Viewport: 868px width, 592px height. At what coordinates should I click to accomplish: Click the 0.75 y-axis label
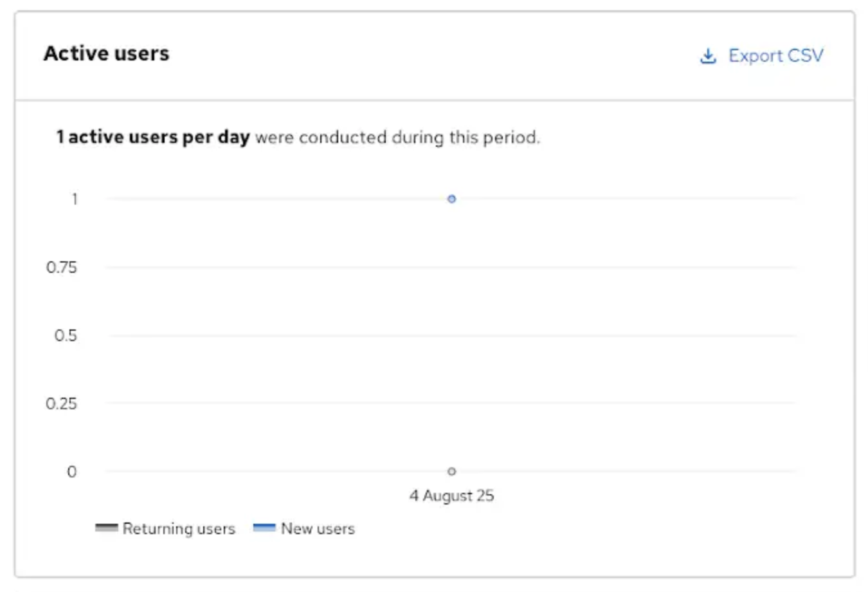click(62, 267)
